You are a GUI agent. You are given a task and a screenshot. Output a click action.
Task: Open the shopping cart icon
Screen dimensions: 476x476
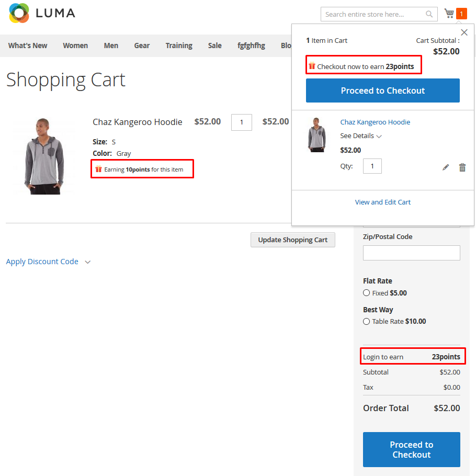tap(449, 14)
